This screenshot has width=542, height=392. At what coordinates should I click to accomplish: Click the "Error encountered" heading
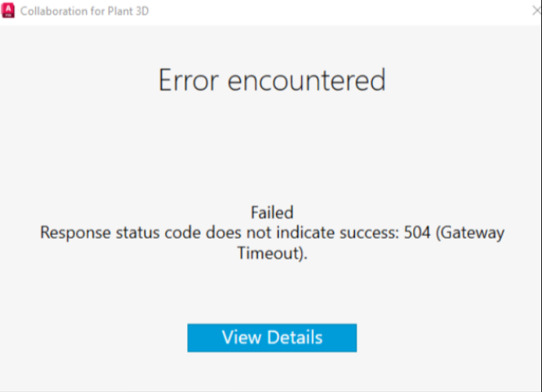click(x=272, y=80)
